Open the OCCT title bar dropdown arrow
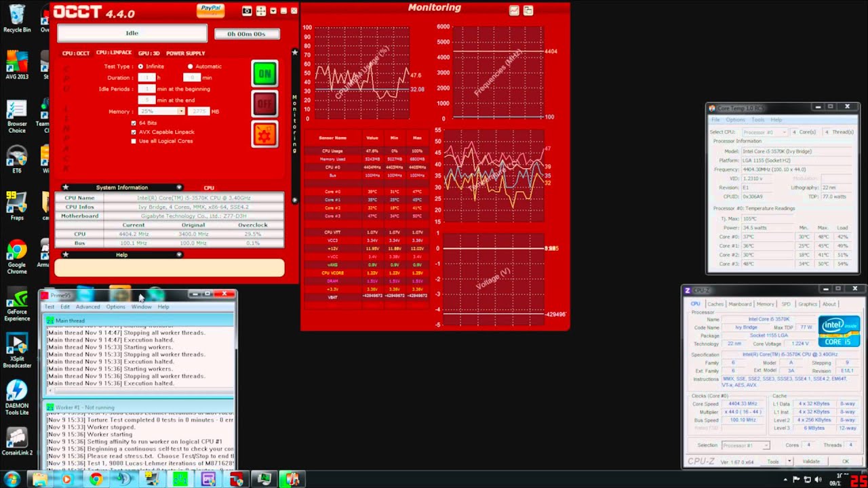 pyautogui.click(x=273, y=11)
